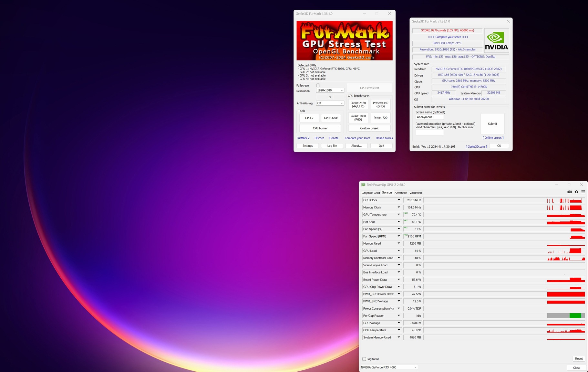Click the About... button

click(x=356, y=146)
